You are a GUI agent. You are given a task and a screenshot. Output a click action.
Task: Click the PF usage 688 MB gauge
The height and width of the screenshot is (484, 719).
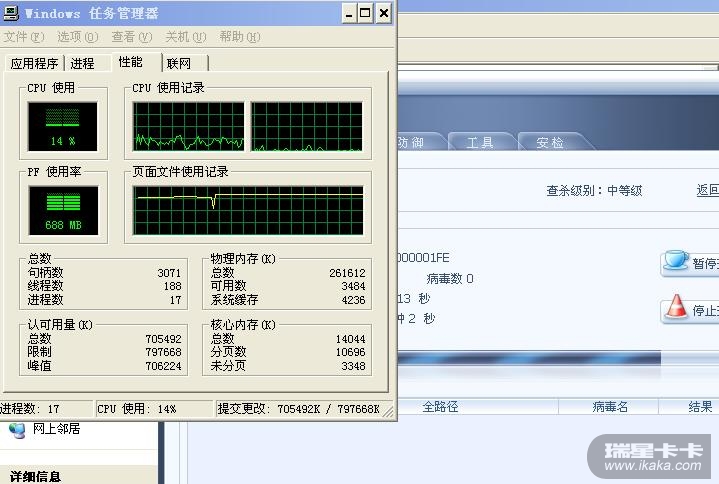click(x=63, y=210)
